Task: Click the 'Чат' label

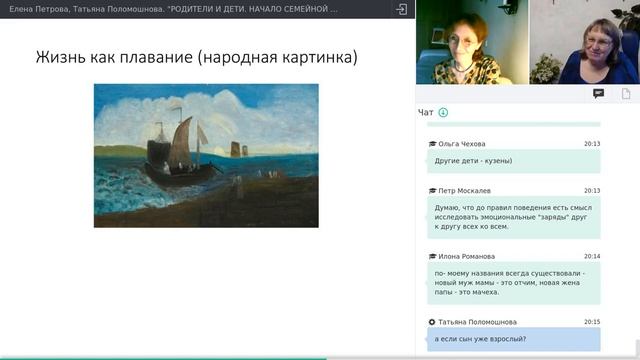Action: point(425,112)
